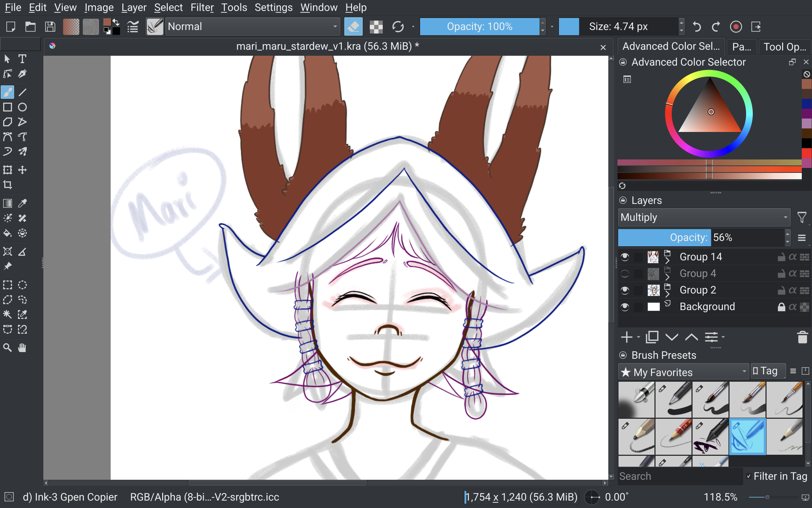Screen dimensions: 812x508
Task: Select the Ellipse shape tool
Action: (x=22, y=107)
